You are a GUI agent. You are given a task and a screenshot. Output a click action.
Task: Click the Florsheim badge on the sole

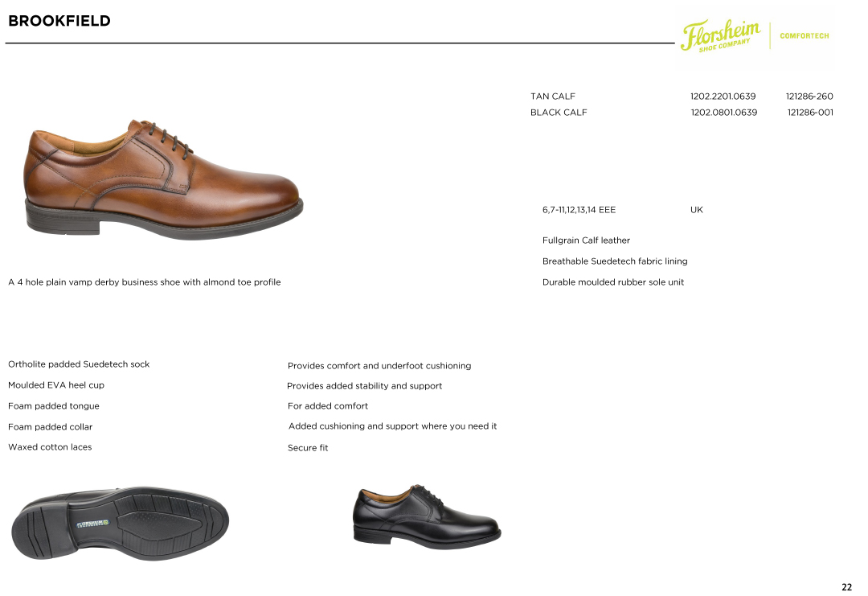point(92,523)
